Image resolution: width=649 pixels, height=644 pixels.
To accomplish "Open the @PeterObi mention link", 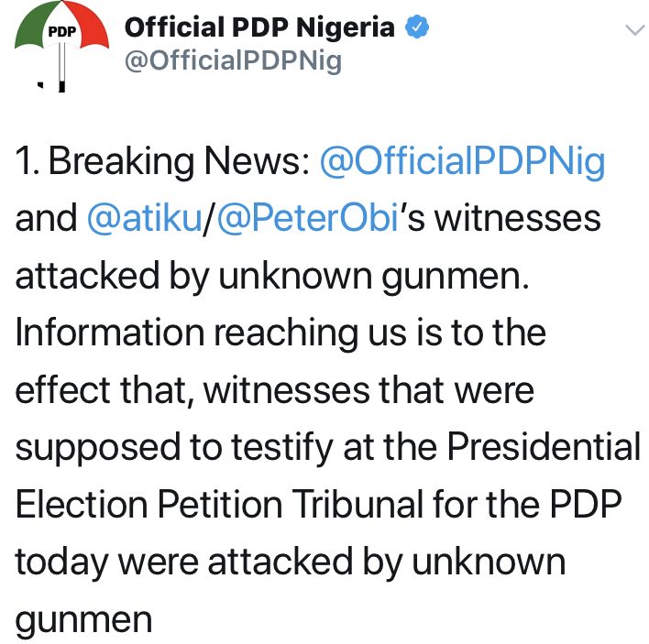I will (308, 218).
